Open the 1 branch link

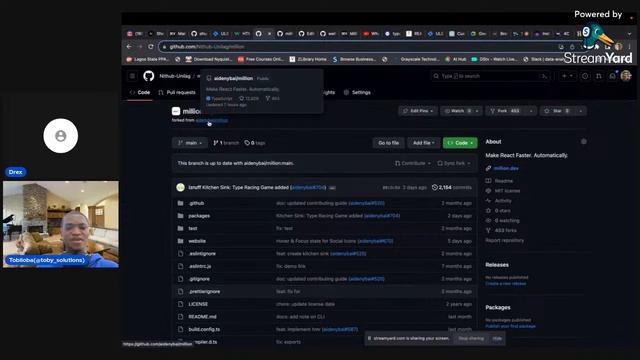click(x=226, y=143)
